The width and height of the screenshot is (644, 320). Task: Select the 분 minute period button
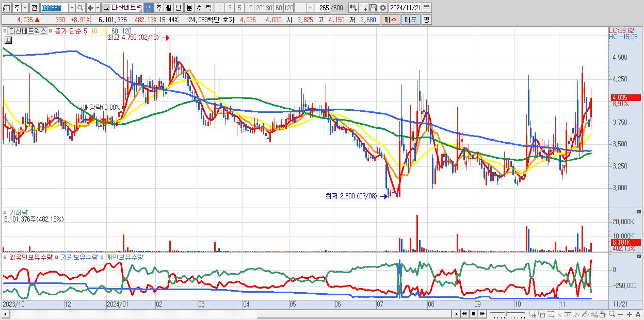click(x=189, y=8)
